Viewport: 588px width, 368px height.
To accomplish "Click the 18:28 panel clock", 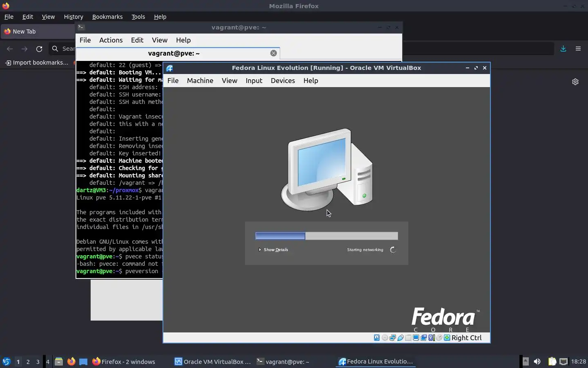I will coord(579,361).
